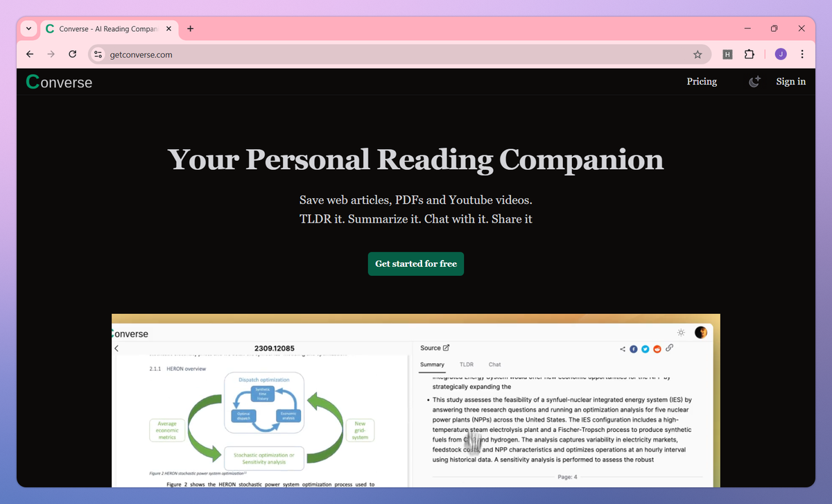Click the demo screenshot preview image
Viewport: 832px width, 504px height.
pos(416,400)
